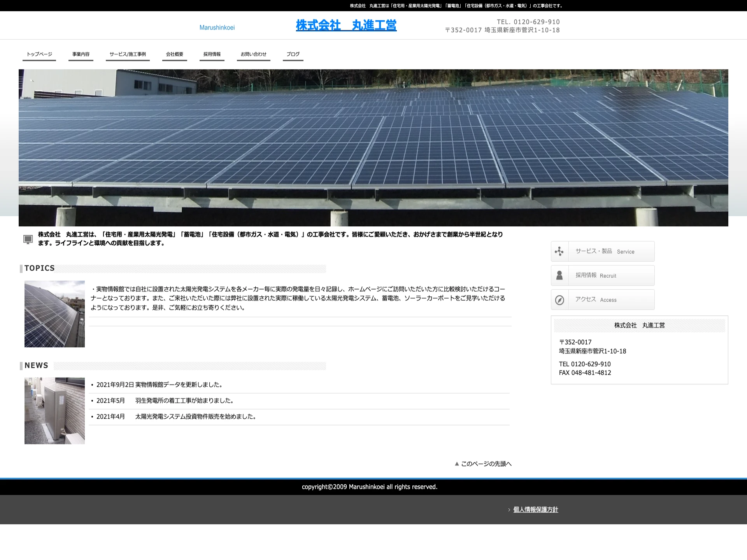This screenshot has height=560, width=747.
Task: Click the rooftop solar panel TOPICS thumbnail
Action: tap(54, 314)
